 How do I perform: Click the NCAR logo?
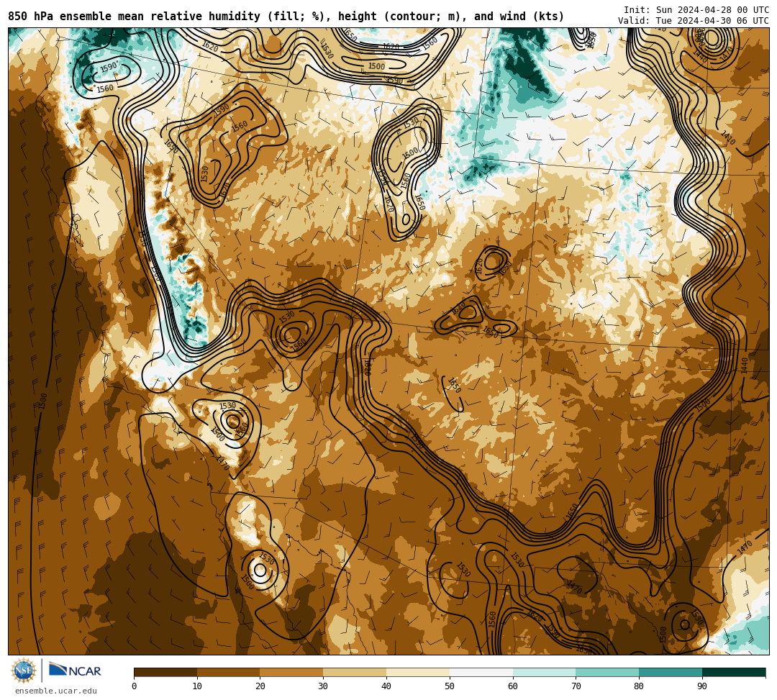75,671
